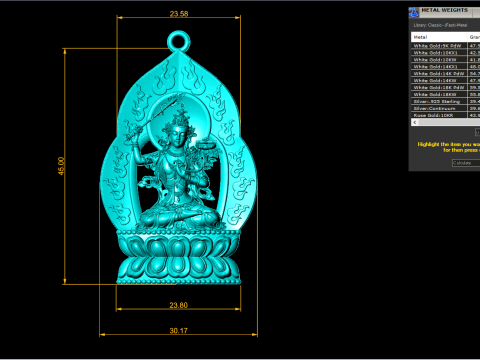Screen dimensions: 480x360
Task: Click the horizontal scrollbar left arrow
Action: tap(415, 122)
